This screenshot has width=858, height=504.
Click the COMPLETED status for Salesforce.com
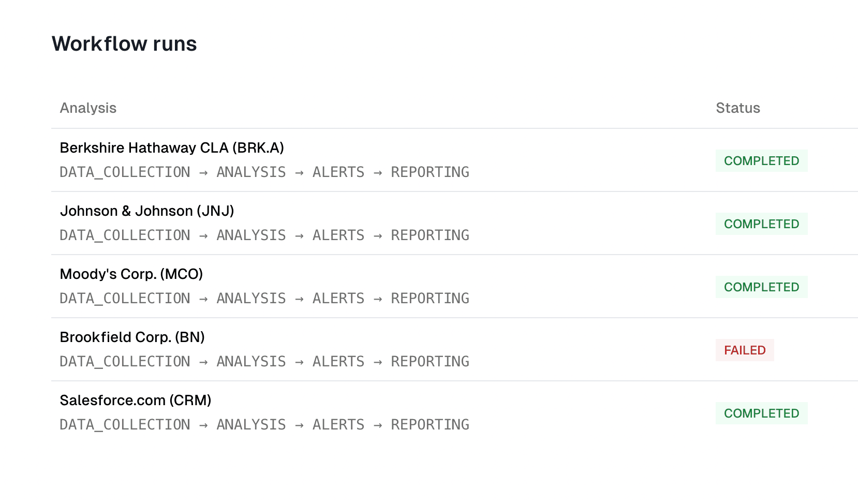coord(761,413)
